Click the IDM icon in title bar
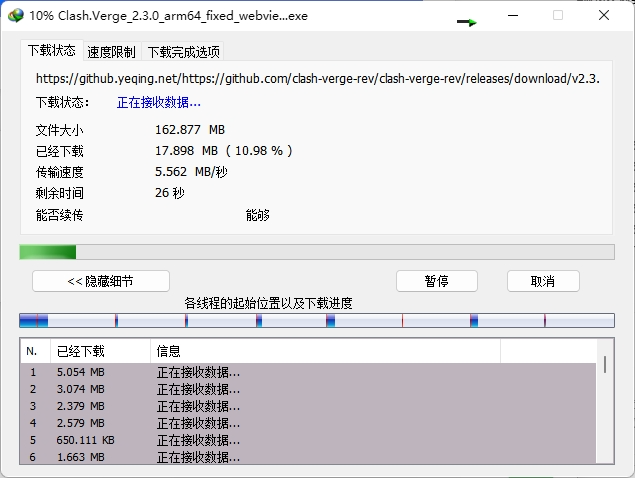The height and width of the screenshot is (478, 635). click(x=15, y=16)
